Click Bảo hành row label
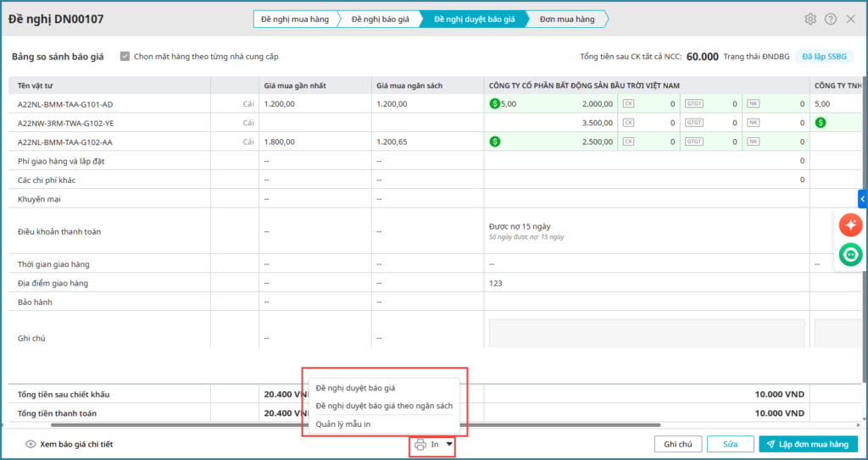This screenshot has width=868, height=460. pyautogui.click(x=35, y=302)
